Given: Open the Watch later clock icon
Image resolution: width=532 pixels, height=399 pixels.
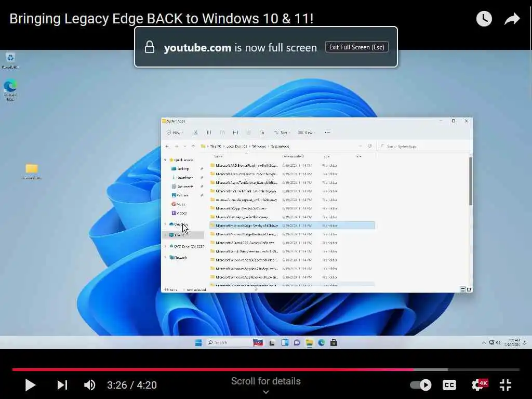Looking at the screenshot, I should 484,19.
